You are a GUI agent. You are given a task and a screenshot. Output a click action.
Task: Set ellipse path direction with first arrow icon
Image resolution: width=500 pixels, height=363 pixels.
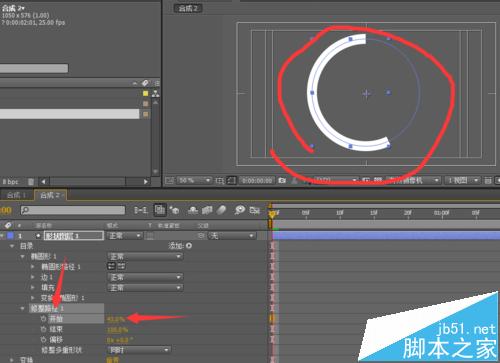click(111, 266)
